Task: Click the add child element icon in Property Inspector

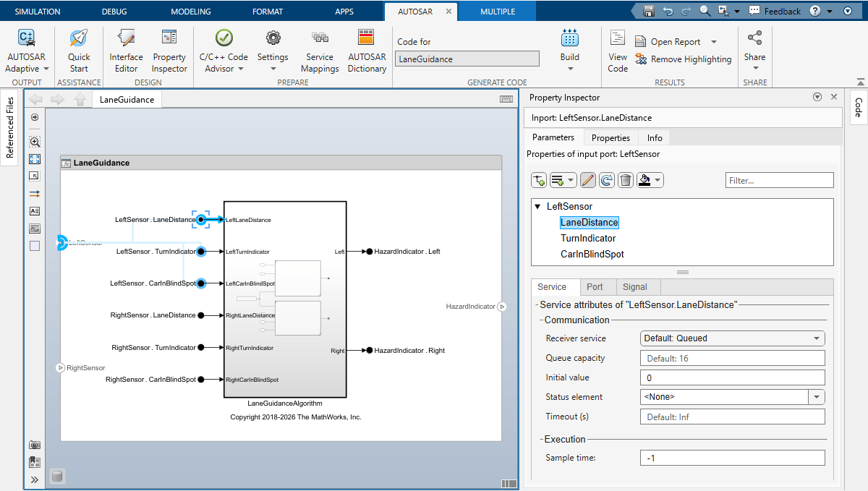Action: pos(539,180)
